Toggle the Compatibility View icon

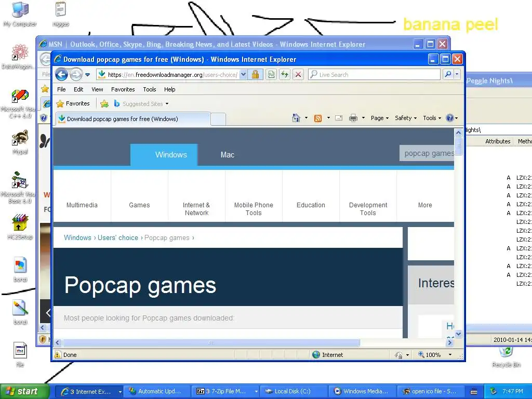(x=271, y=74)
